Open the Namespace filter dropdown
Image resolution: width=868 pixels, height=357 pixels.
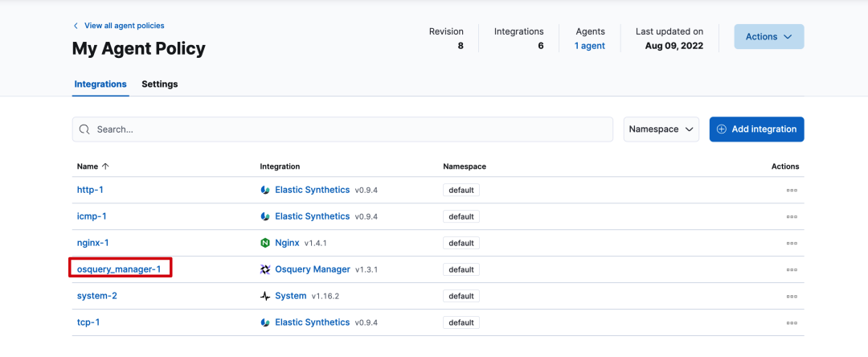[x=661, y=129]
